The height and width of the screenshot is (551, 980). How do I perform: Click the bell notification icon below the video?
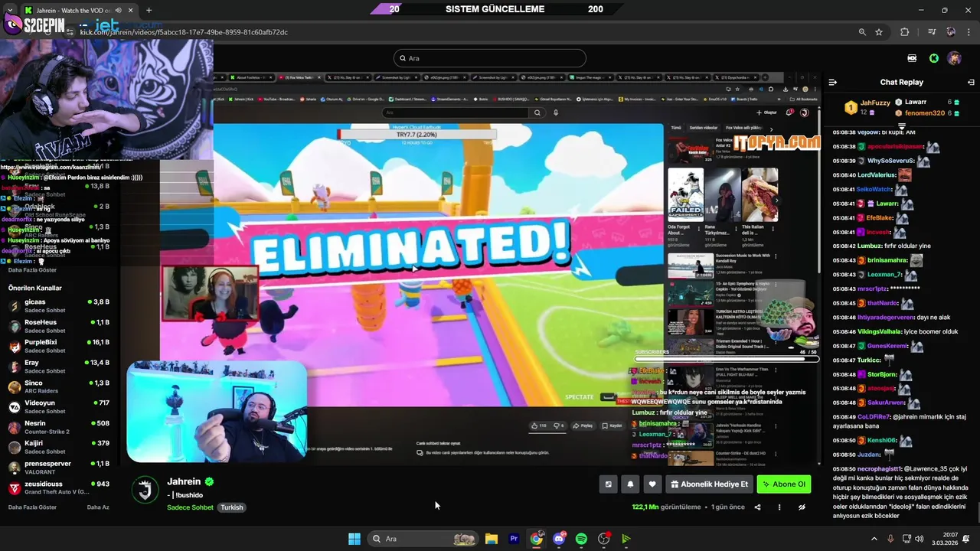click(630, 484)
